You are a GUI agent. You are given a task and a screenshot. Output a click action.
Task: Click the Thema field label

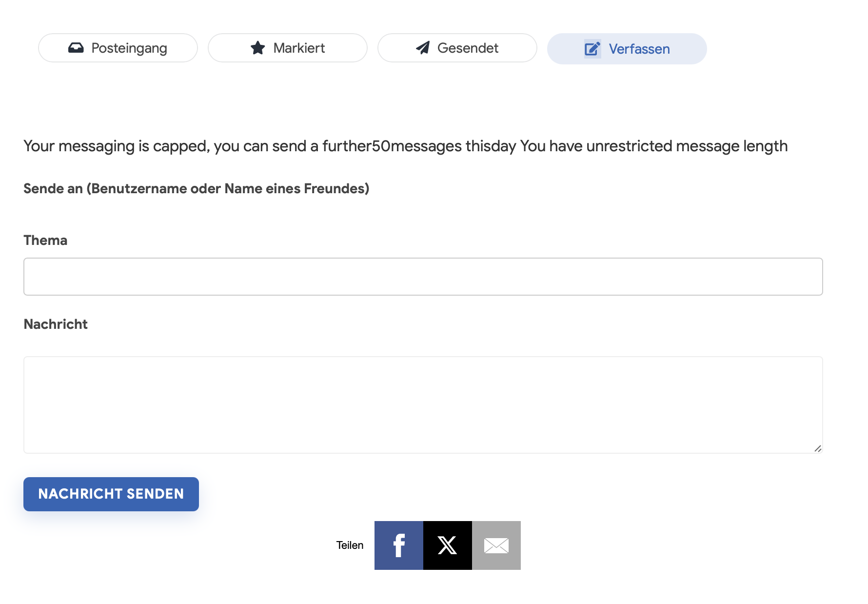click(45, 240)
